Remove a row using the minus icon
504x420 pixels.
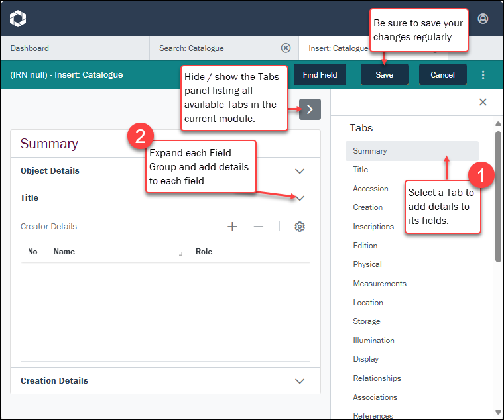pos(259,227)
